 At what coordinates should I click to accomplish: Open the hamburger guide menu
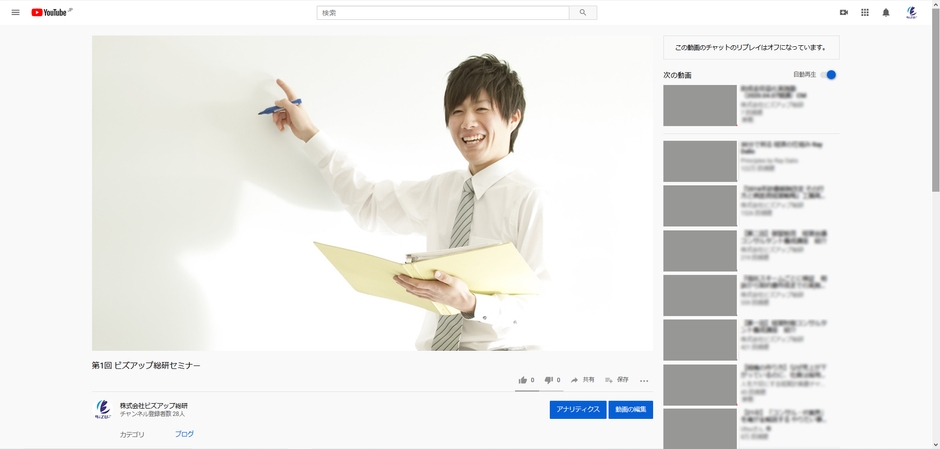pos(15,12)
